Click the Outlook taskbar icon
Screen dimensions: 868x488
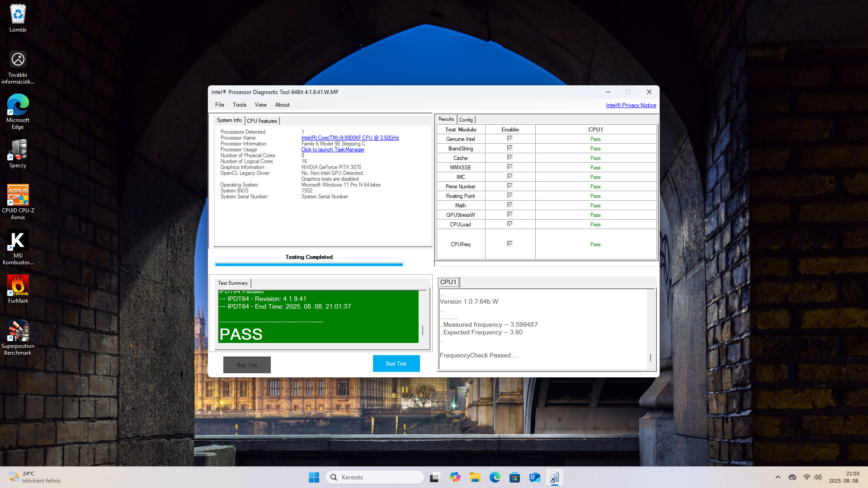[x=534, y=477]
